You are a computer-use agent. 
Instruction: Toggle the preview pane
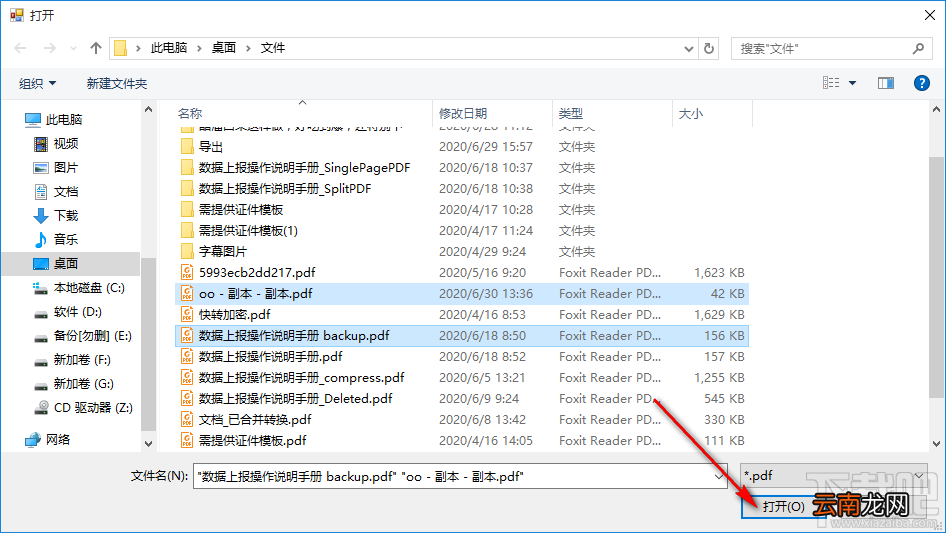[x=886, y=83]
